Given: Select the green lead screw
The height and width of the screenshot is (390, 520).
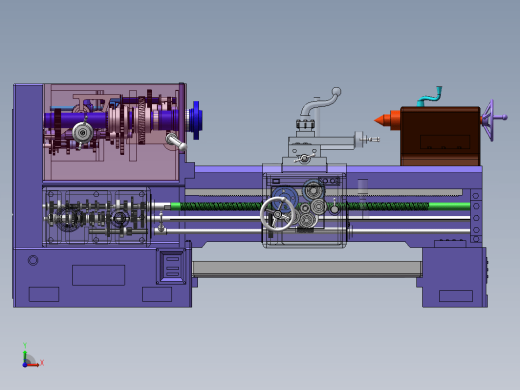Looking at the screenshot, I should [320, 206].
